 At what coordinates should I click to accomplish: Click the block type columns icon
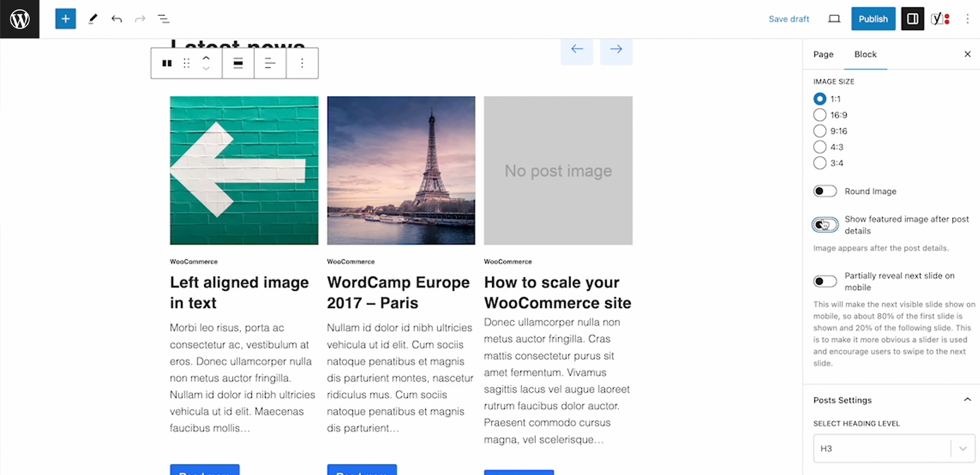click(x=167, y=63)
